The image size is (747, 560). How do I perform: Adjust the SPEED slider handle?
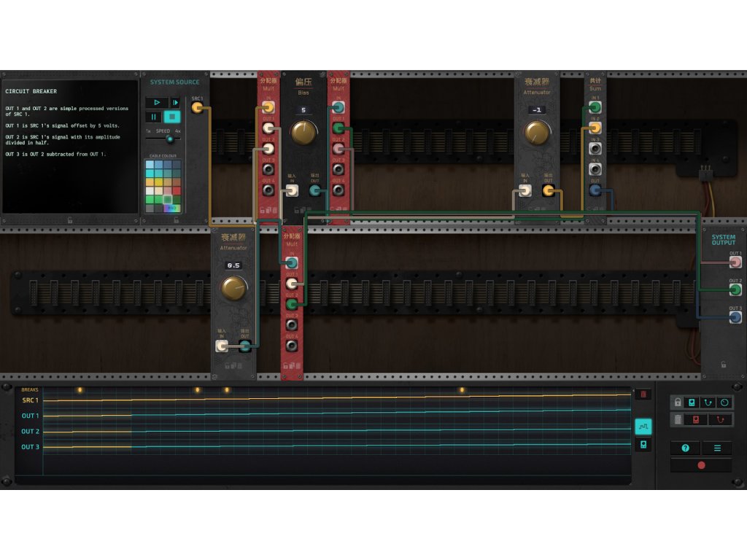pyautogui.click(x=170, y=139)
